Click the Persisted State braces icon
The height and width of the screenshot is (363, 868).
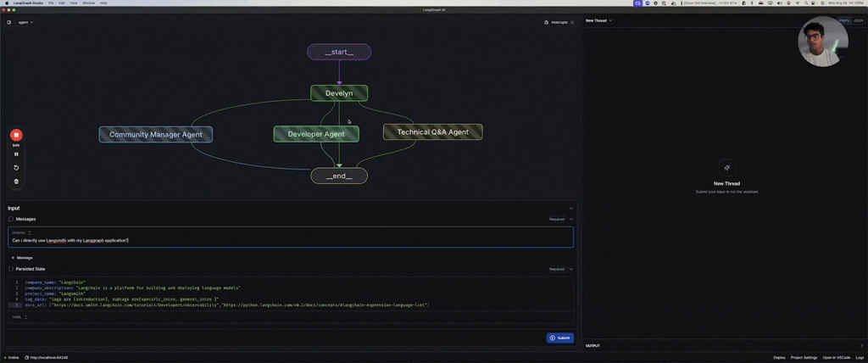click(x=11, y=269)
